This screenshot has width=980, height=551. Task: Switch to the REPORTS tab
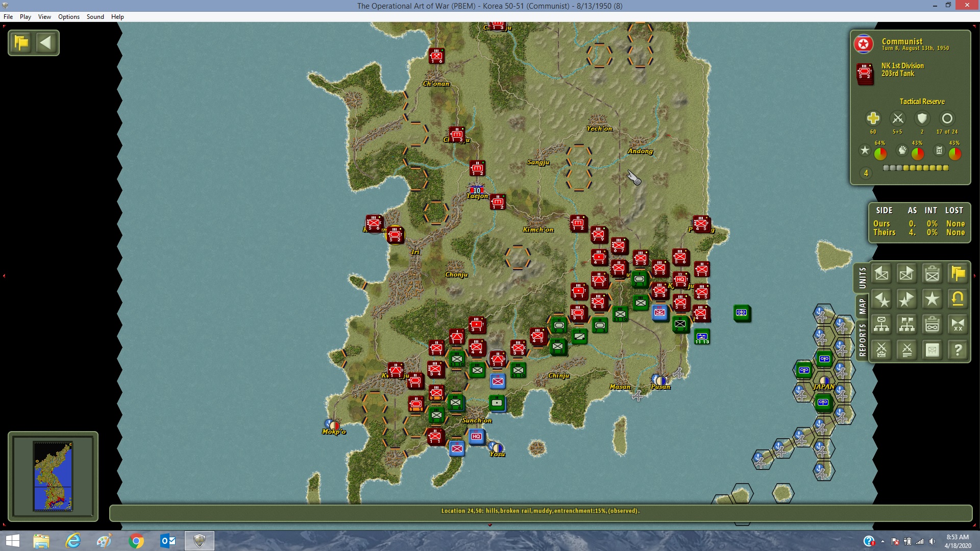point(862,340)
